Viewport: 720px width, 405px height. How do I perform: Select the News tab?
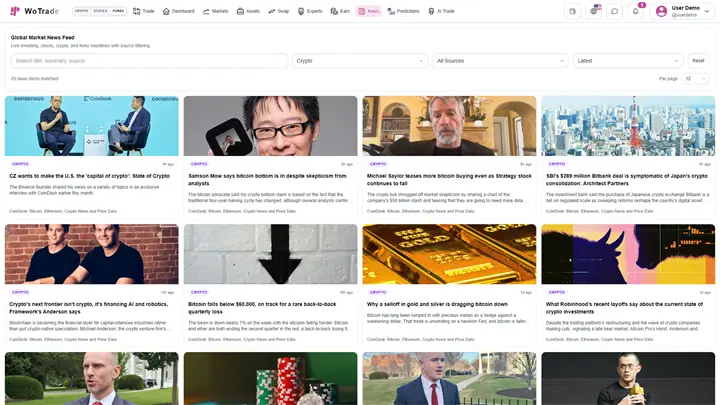(x=369, y=11)
